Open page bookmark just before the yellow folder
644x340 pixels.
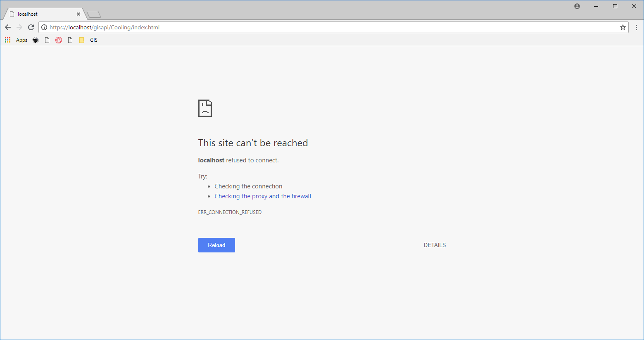[x=70, y=40]
